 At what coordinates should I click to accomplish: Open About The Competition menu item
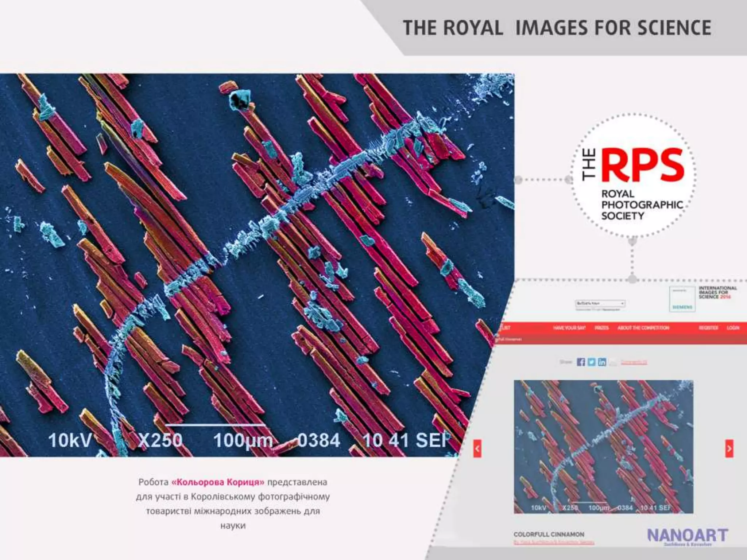(x=643, y=328)
